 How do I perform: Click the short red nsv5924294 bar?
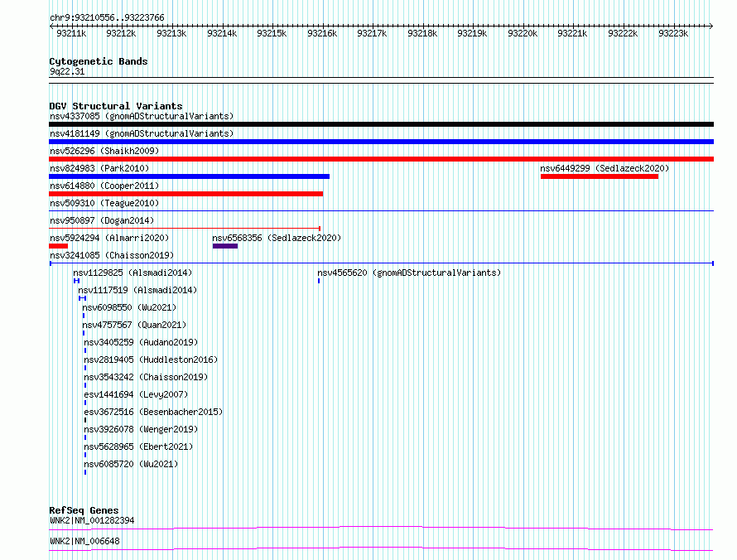(x=58, y=246)
